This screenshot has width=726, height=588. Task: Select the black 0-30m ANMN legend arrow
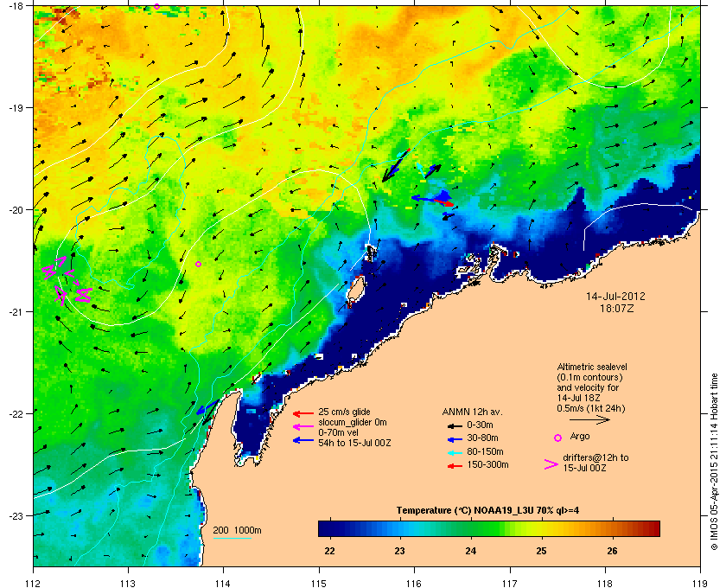(455, 425)
